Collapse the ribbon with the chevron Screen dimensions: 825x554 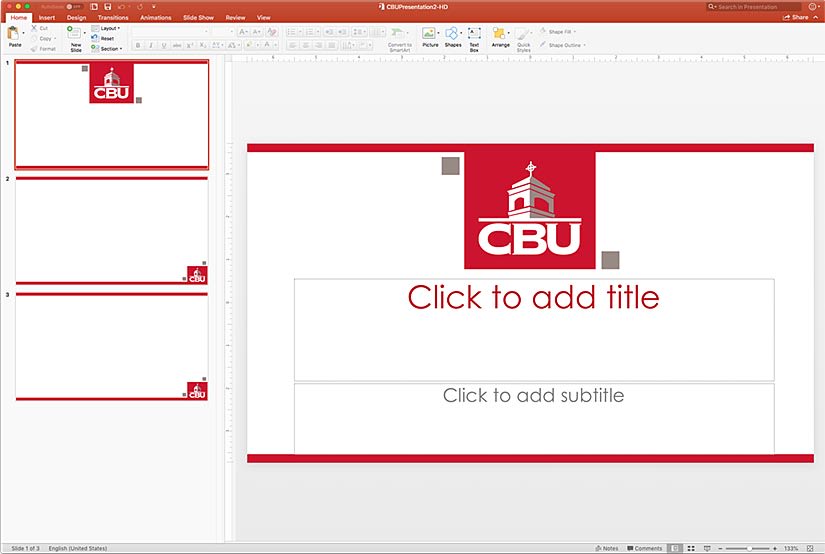tap(816, 17)
